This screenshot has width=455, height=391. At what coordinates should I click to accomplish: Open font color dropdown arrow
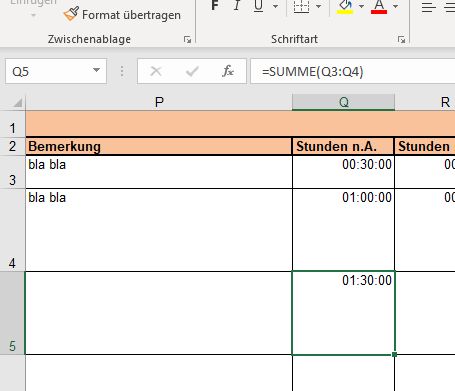click(x=395, y=6)
